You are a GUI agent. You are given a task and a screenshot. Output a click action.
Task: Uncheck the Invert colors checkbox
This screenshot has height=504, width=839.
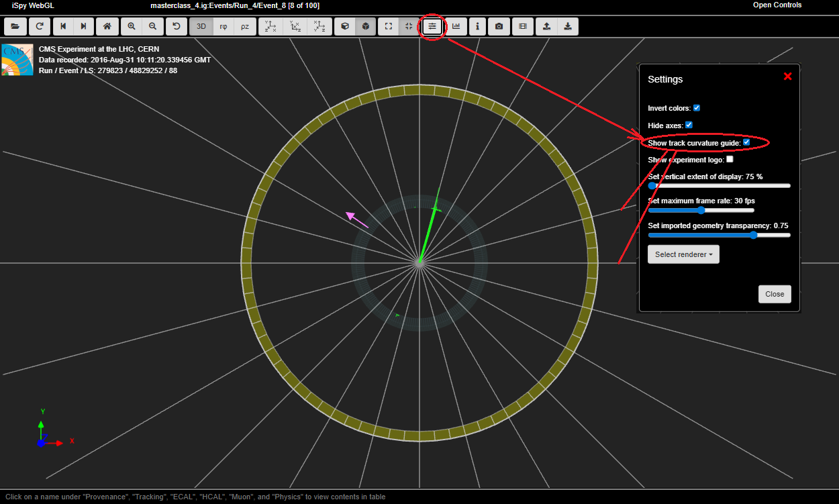(697, 108)
